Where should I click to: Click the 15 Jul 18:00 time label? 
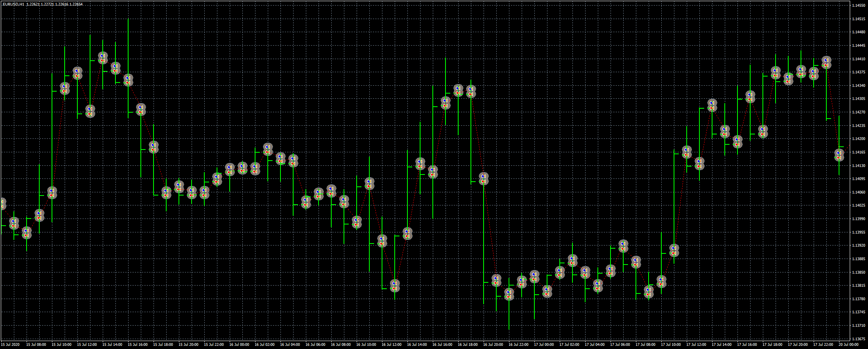pos(163,345)
